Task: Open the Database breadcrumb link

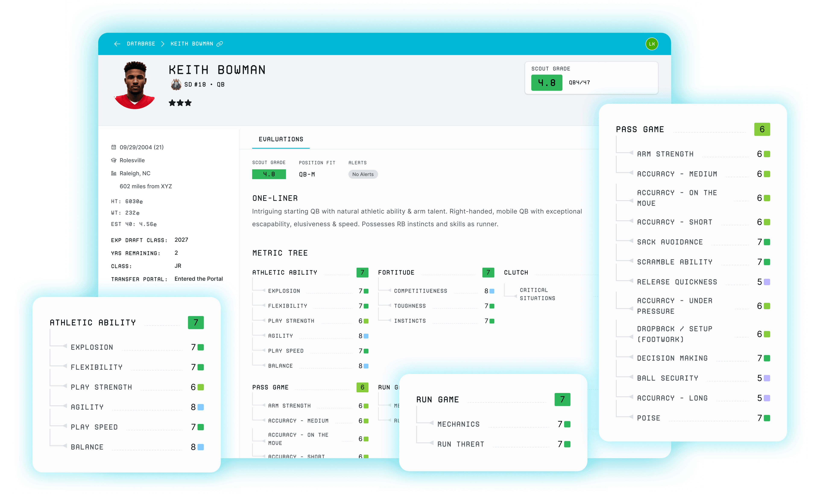Action: pos(141,44)
